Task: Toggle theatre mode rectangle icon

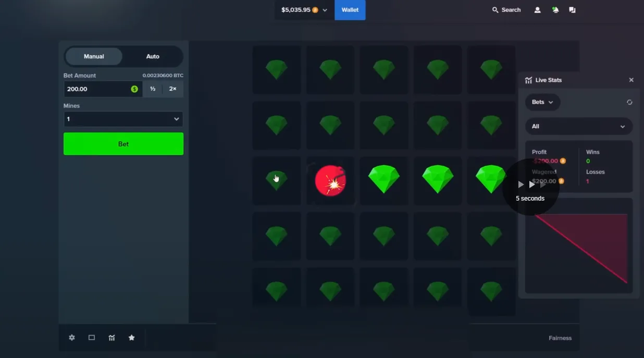Action: (92, 338)
